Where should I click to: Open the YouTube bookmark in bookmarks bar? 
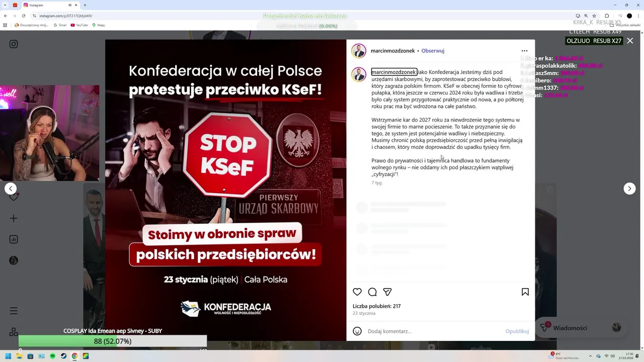coord(79,25)
